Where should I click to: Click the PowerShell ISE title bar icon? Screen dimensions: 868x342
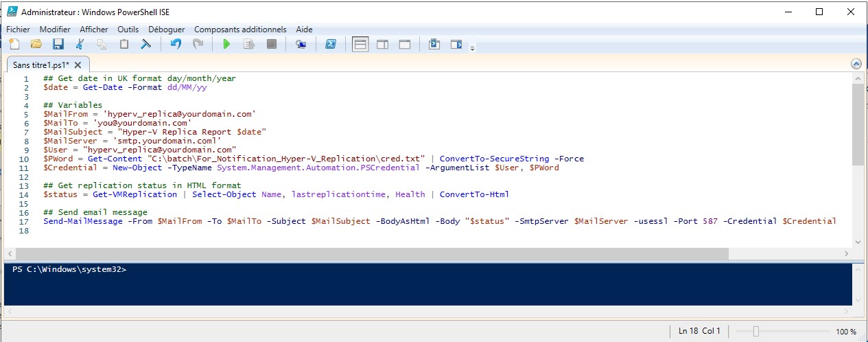[12, 12]
